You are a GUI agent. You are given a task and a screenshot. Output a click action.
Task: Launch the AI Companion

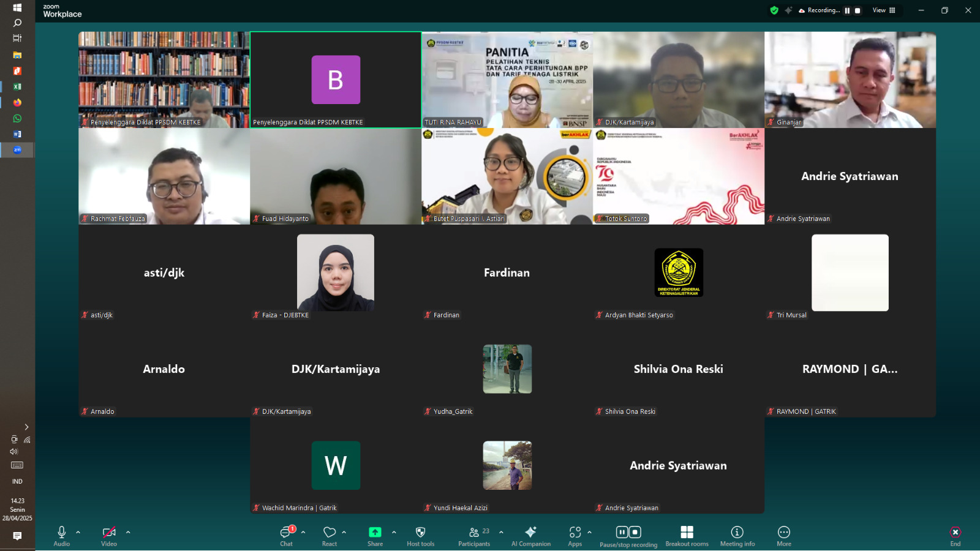pyautogui.click(x=531, y=536)
